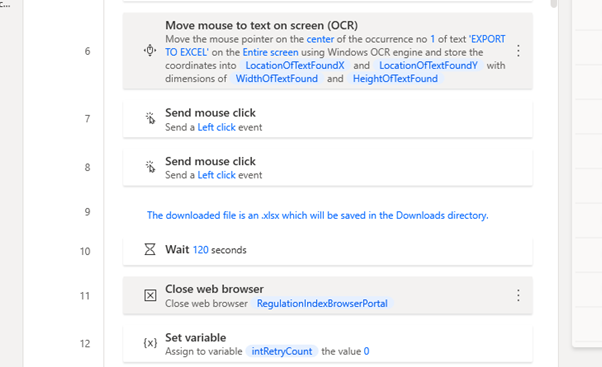Viewport: 602px width, 367px height.
Task: Click the occurrence number '1' link
Action: coord(433,39)
